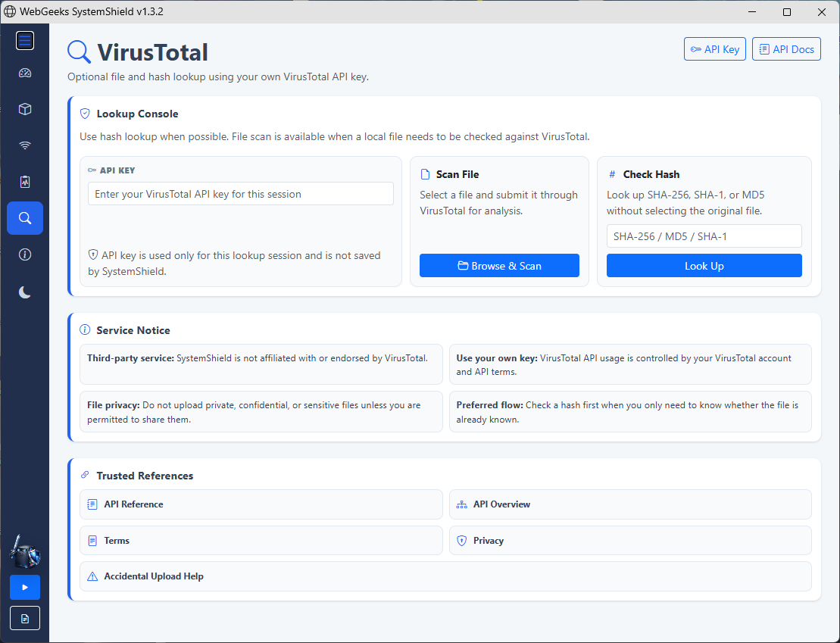Click the Browse & Scan button
The image size is (840, 643).
pyautogui.click(x=499, y=266)
